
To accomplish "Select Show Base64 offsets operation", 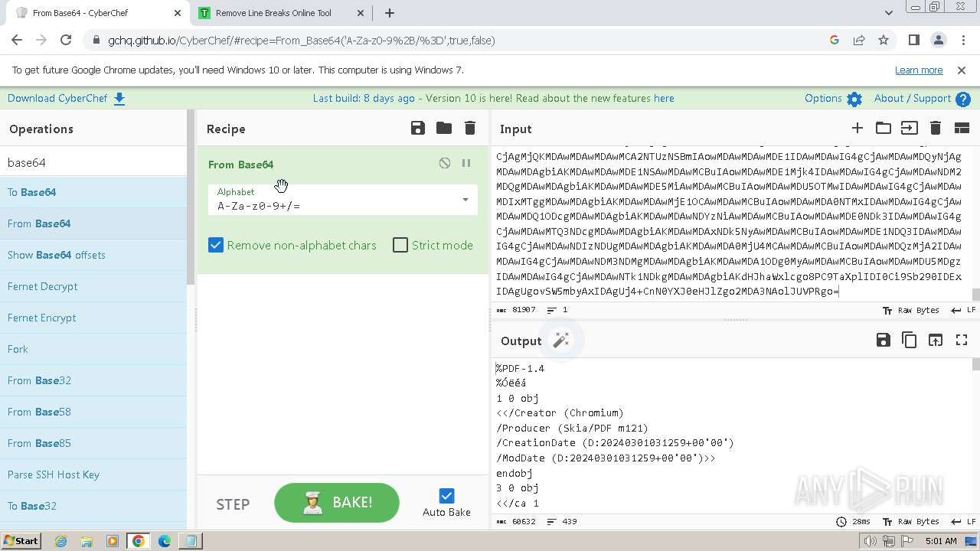I will 93,255.
